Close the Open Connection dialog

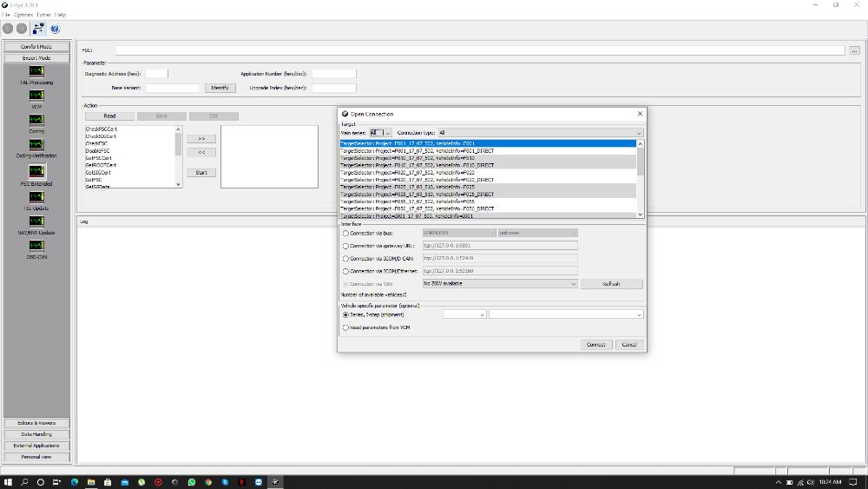[x=640, y=114]
